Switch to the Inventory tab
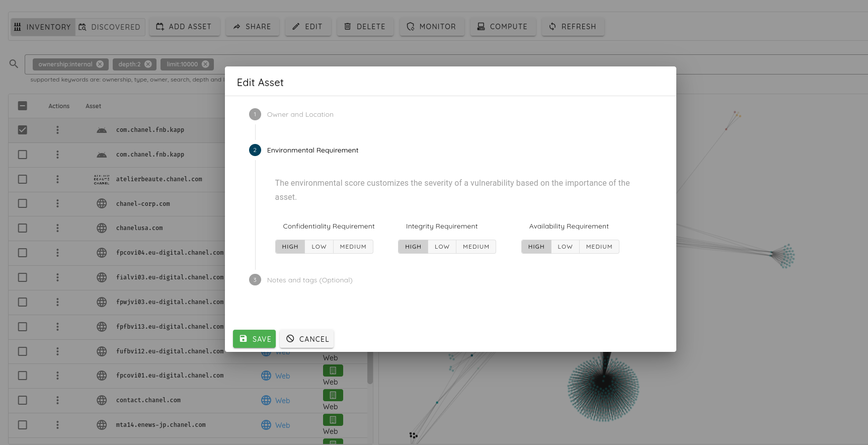This screenshot has width=868, height=445. [43, 27]
